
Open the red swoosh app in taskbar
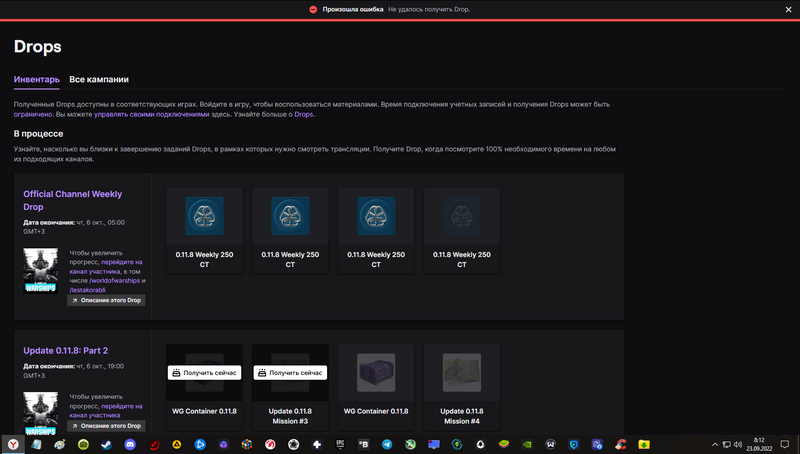pyautogui.click(x=154, y=444)
